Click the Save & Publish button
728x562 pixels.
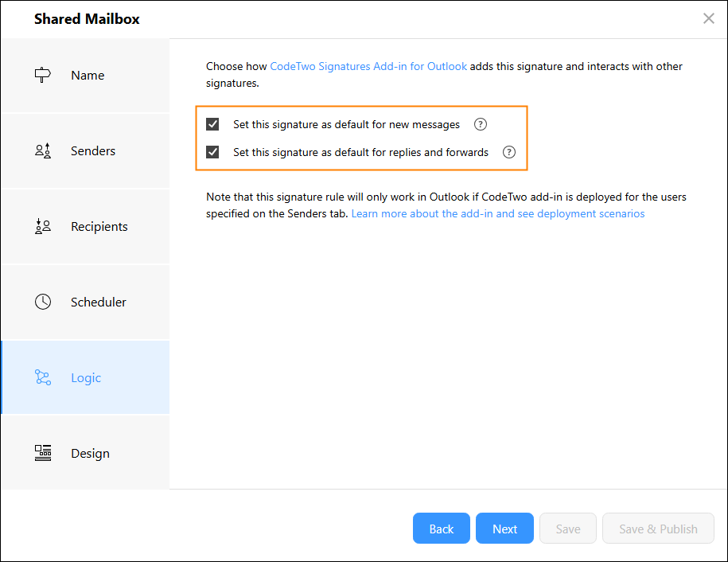click(658, 529)
